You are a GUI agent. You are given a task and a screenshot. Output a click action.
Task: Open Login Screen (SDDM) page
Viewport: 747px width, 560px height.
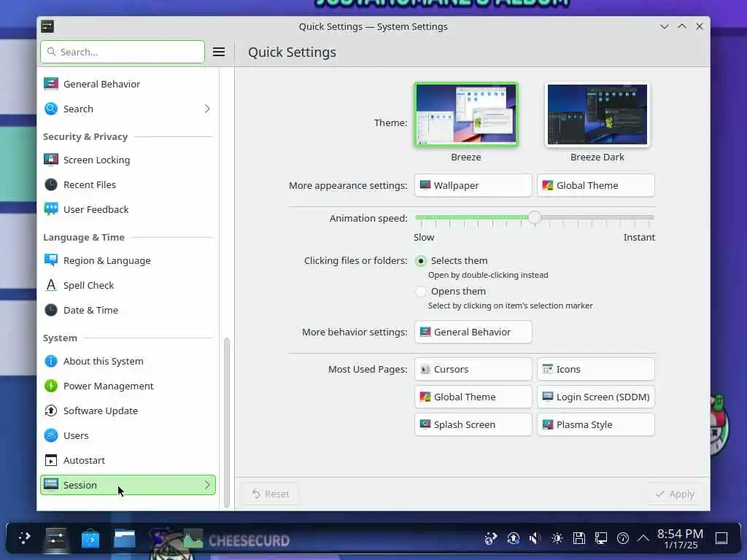click(596, 397)
